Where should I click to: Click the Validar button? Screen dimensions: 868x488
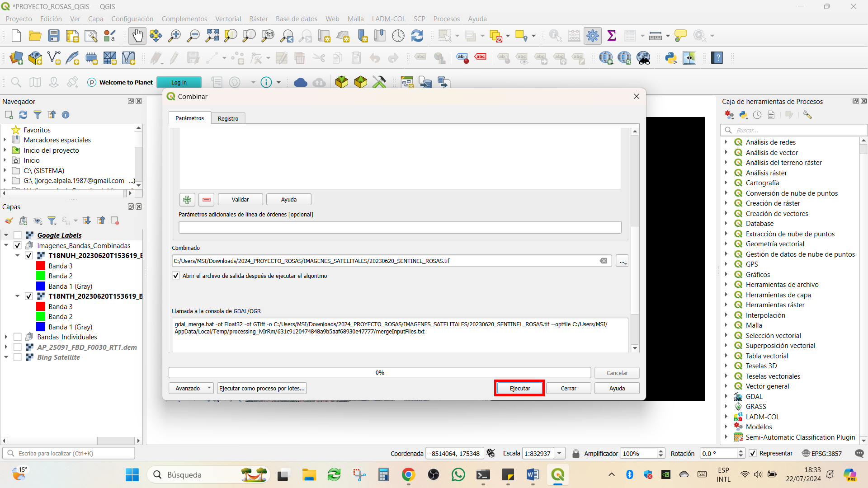pos(240,199)
